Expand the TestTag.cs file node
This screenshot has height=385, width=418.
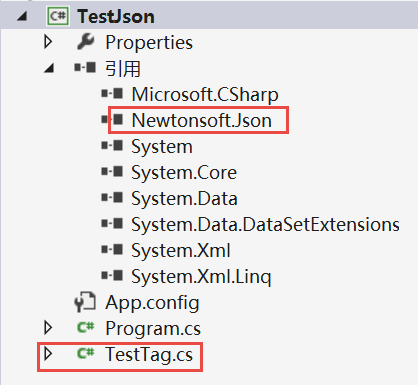[48, 353]
